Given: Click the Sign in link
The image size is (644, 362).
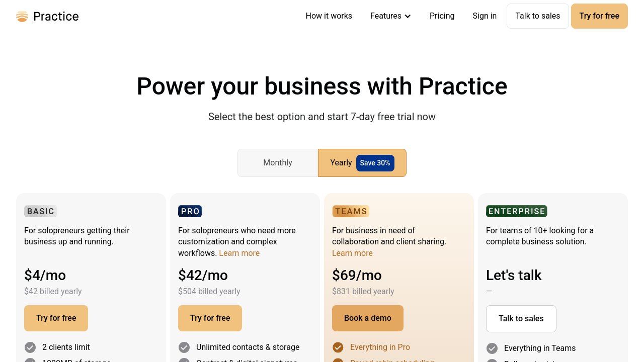Looking at the screenshot, I should tap(485, 16).
